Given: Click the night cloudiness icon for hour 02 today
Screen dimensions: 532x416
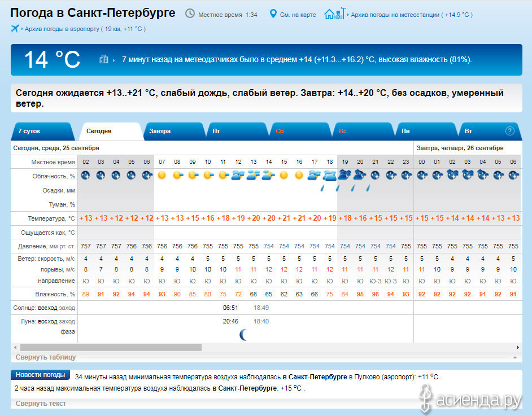Looking at the screenshot, I should pyautogui.click(x=85, y=176).
